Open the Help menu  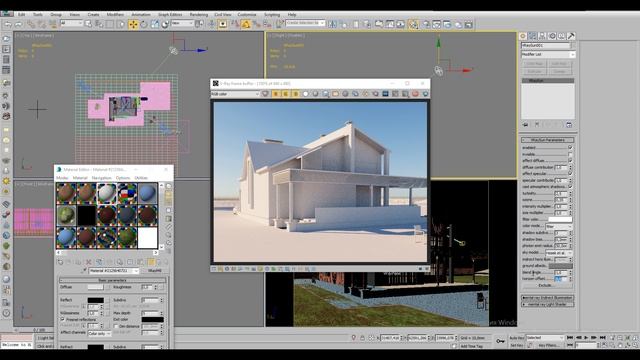click(292, 14)
